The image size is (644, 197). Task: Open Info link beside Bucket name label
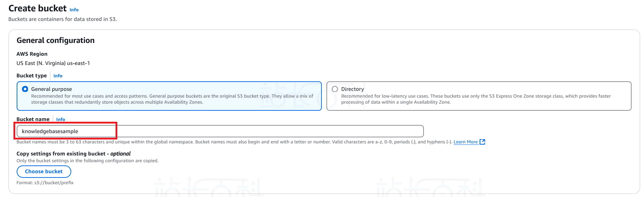point(61,120)
